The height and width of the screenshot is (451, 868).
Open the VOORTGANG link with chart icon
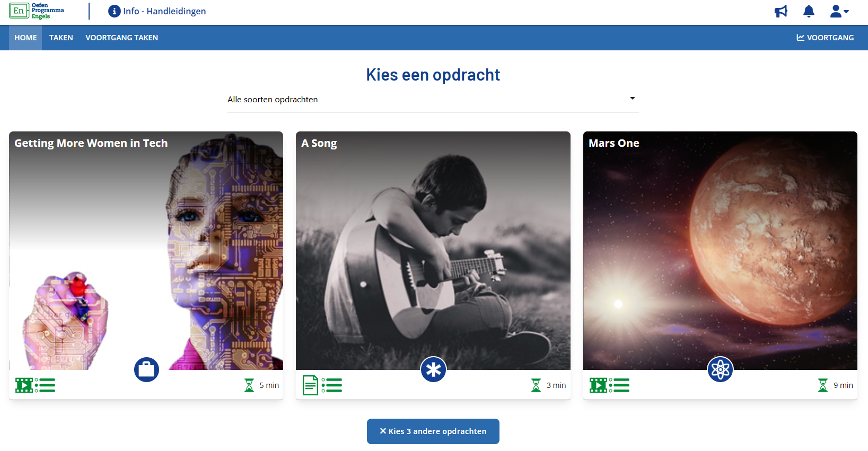(x=825, y=38)
